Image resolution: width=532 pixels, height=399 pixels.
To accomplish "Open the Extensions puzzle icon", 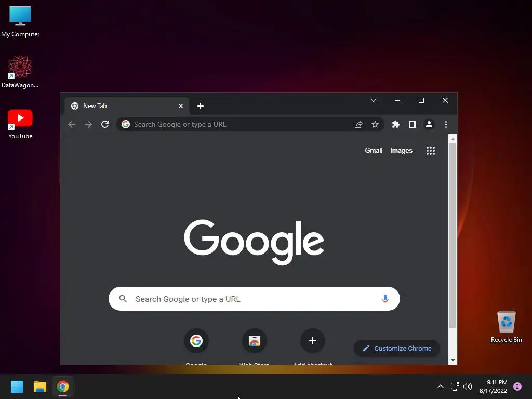I will tap(395, 125).
